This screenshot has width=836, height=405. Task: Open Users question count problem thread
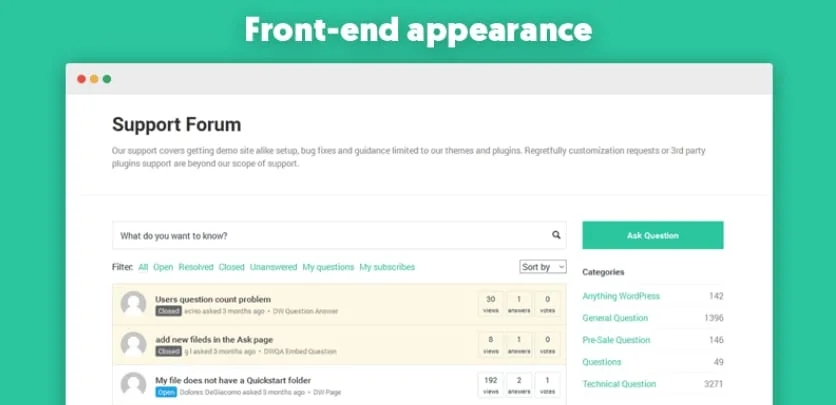coord(213,299)
